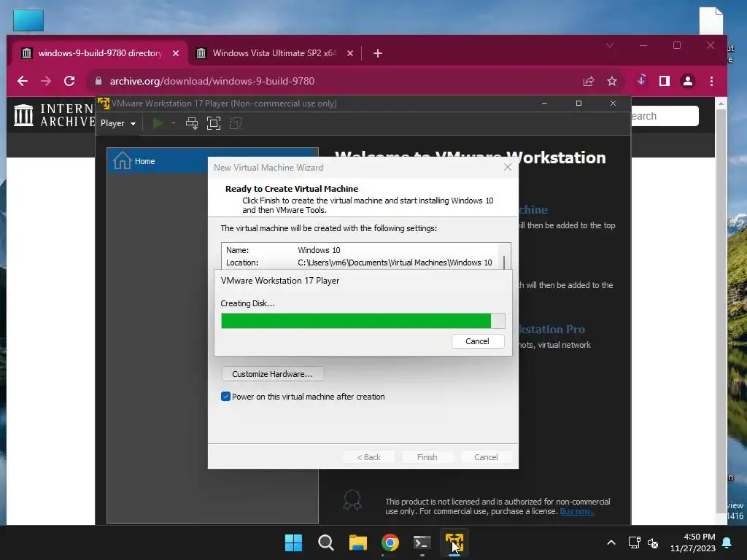Click the VMware Workstation title bar logo icon
Image resolution: width=747 pixels, height=560 pixels.
pyautogui.click(x=104, y=104)
